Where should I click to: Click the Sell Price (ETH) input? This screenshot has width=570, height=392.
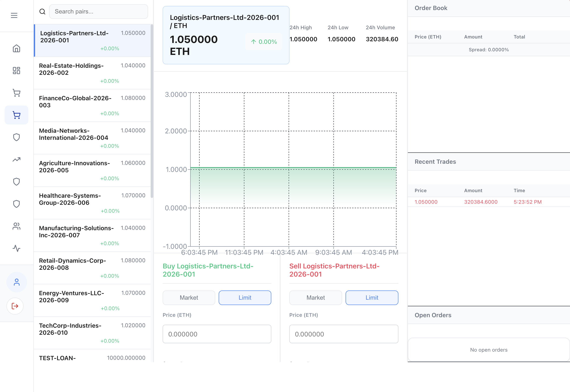(x=343, y=334)
